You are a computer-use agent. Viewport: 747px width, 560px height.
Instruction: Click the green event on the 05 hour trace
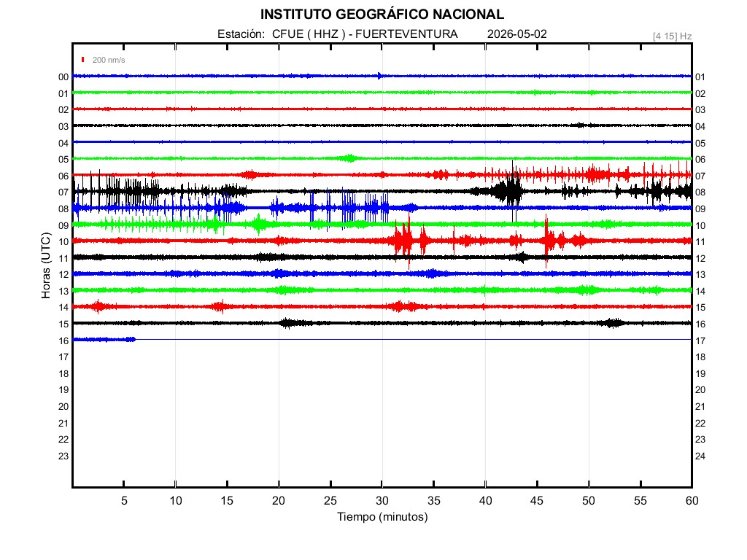(349, 158)
